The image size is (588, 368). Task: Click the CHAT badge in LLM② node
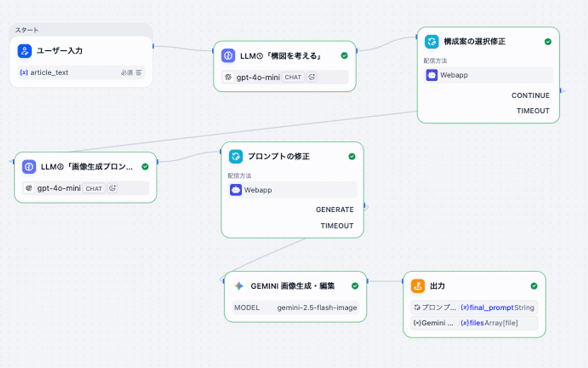94,188
